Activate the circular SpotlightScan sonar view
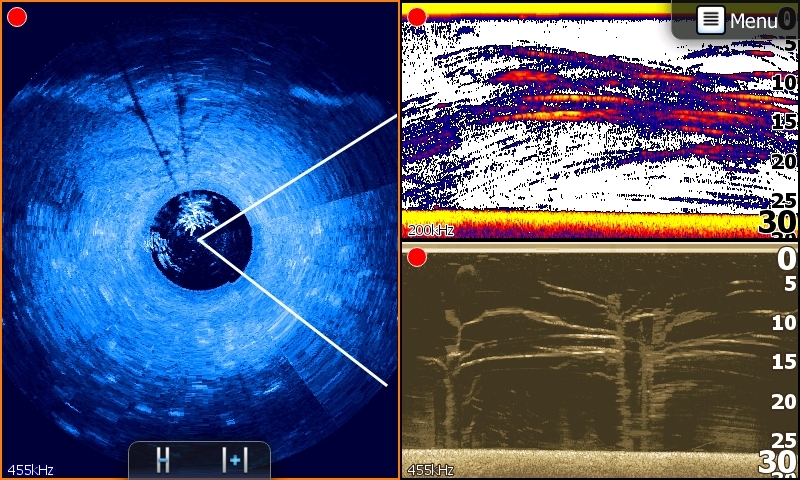Image resolution: width=800 pixels, height=480 pixels. click(x=199, y=240)
